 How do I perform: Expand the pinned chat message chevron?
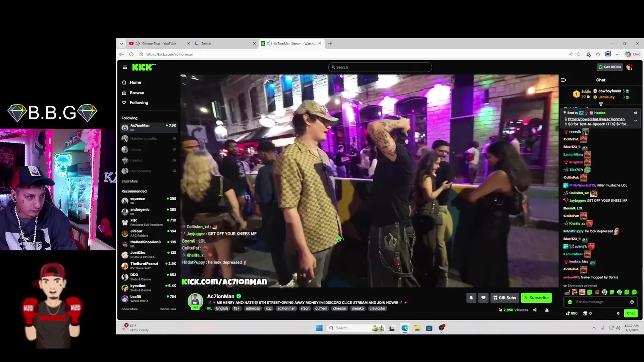point(635,121)
